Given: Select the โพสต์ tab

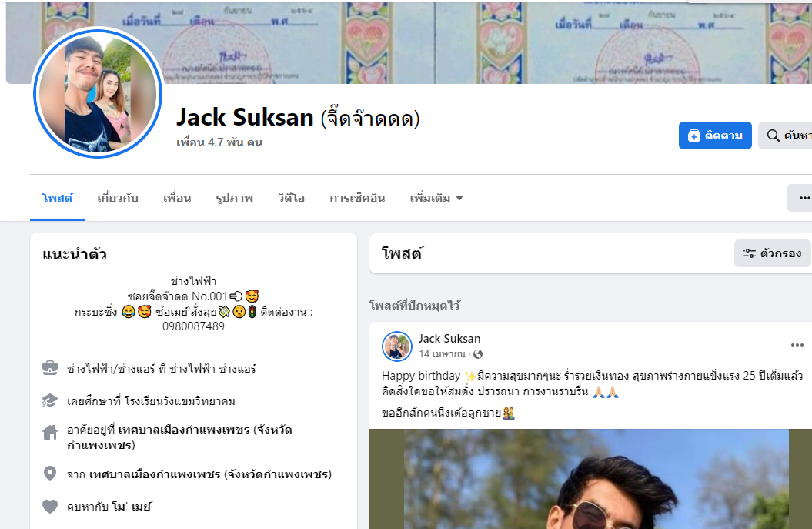Looking at the screenshot, I should tap(58, 198).
